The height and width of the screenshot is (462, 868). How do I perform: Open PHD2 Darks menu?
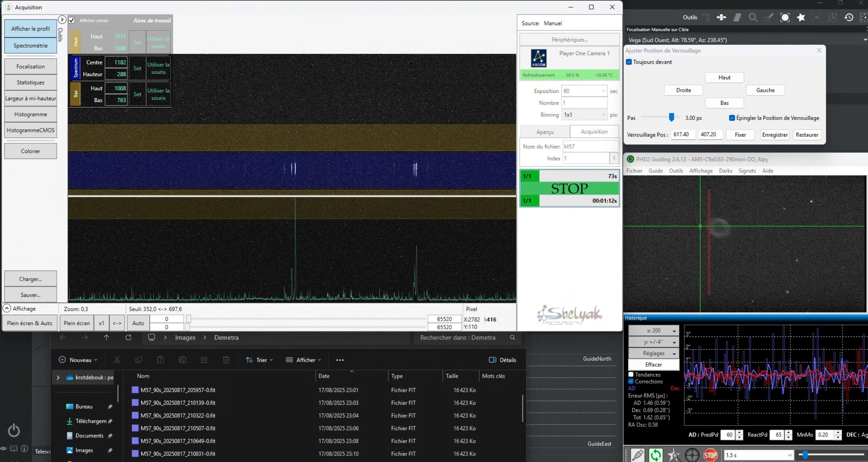click(x=725, y=171)
